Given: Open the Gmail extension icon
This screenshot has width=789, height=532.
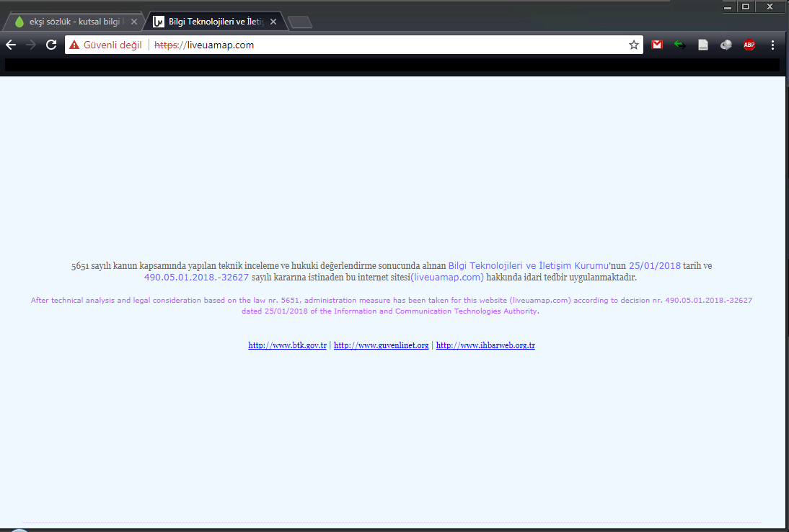Looking at the screenshot, I should [657, 45].
